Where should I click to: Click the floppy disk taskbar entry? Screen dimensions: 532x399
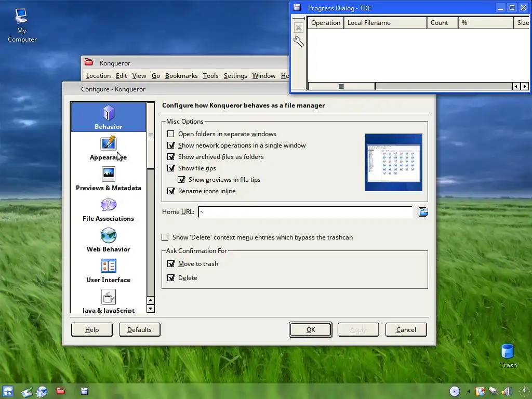85,391
